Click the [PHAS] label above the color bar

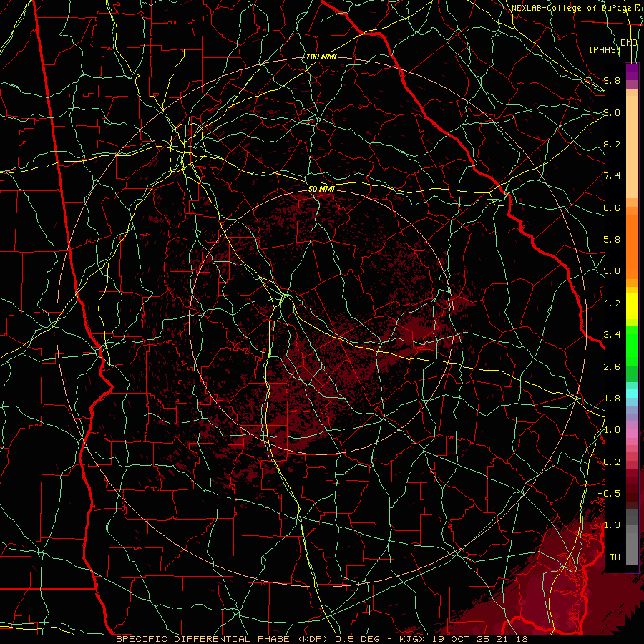point(605,49)
